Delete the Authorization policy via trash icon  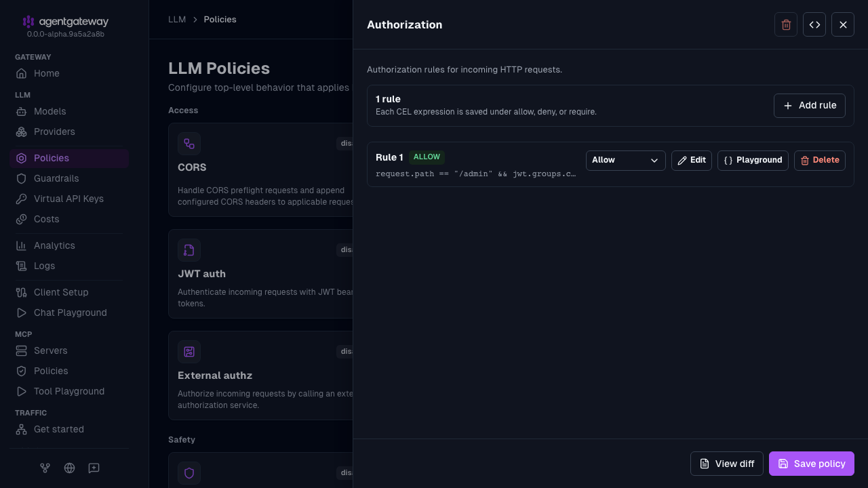point(786,24)
